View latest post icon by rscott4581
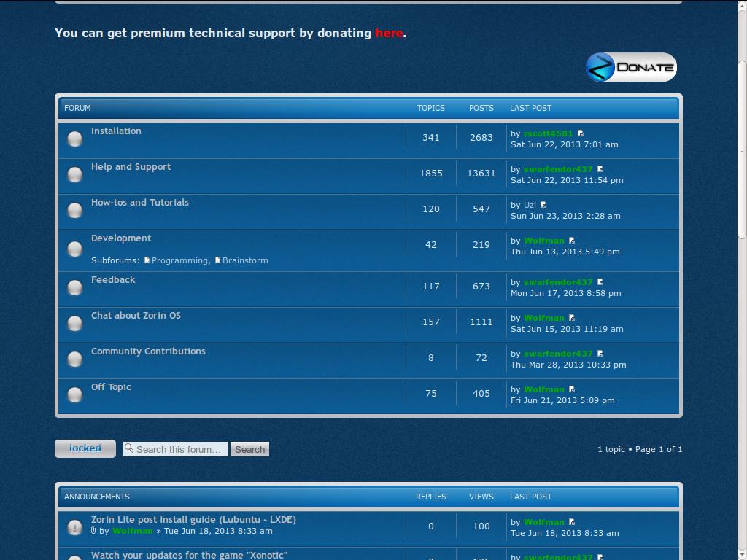Screen dimensions: 747x560 [581, 133]
